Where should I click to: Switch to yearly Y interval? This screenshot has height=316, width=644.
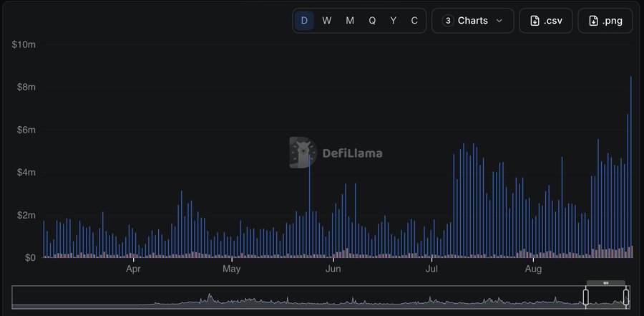394,21
